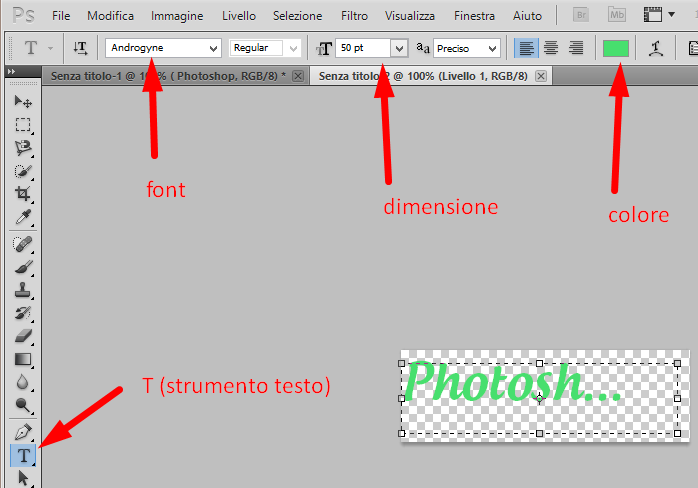698x488 pixels.
Task: Click the text box center anchor point
Action: click(540, 399)
